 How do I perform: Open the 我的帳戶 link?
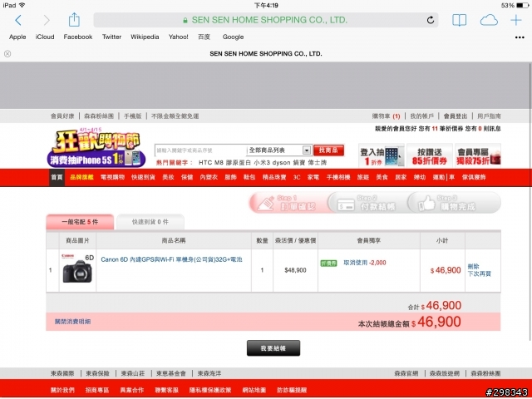(421, 116)
